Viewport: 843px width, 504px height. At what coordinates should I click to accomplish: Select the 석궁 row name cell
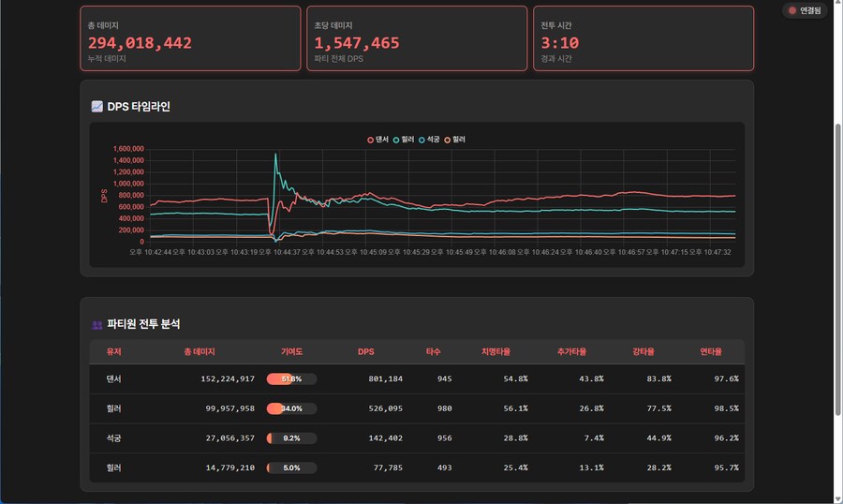tap(114, 438)
